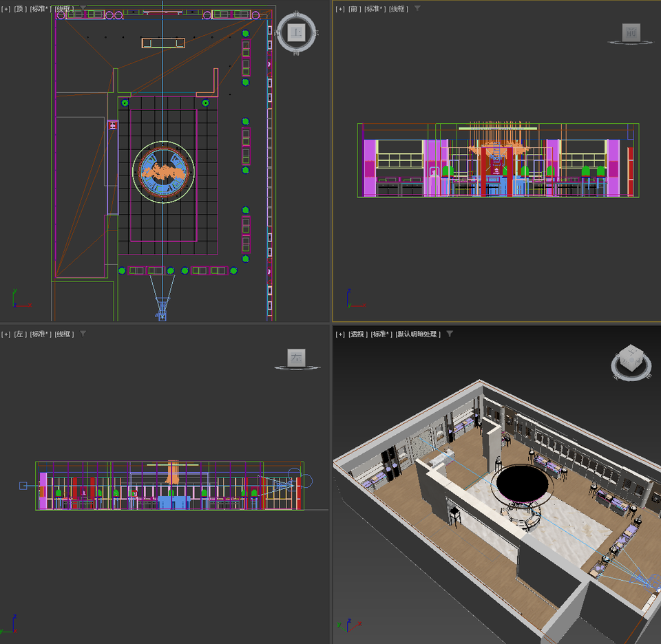Open the [+] menu of the front viewport
The width and height of the screenshot is (661, 644).
(340, 9)
